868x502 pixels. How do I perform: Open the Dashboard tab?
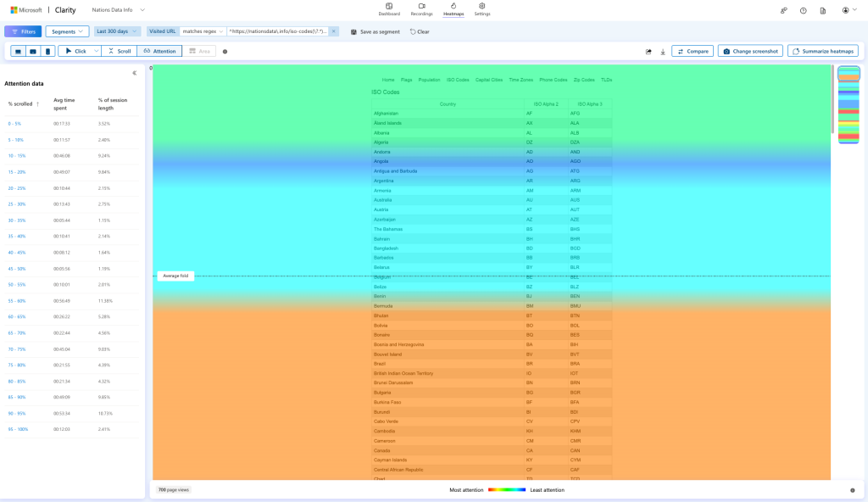tap(389, 9)
